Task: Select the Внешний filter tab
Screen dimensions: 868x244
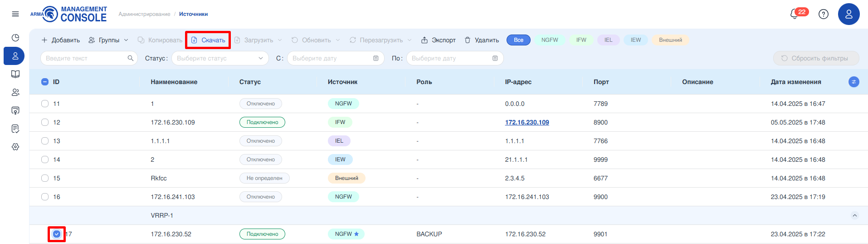Action: pyautogui.click(x=670, y=40)
